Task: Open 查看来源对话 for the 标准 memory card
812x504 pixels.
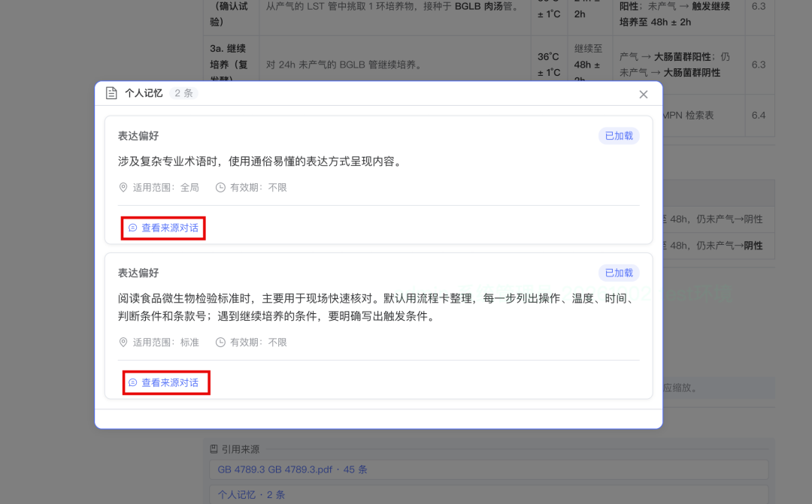Action: pyautogui.click(x=163, y=383)
